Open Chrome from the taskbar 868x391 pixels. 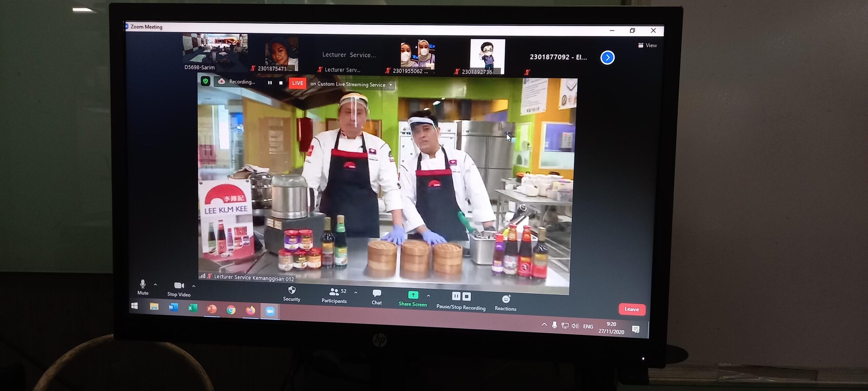point(231,310)
